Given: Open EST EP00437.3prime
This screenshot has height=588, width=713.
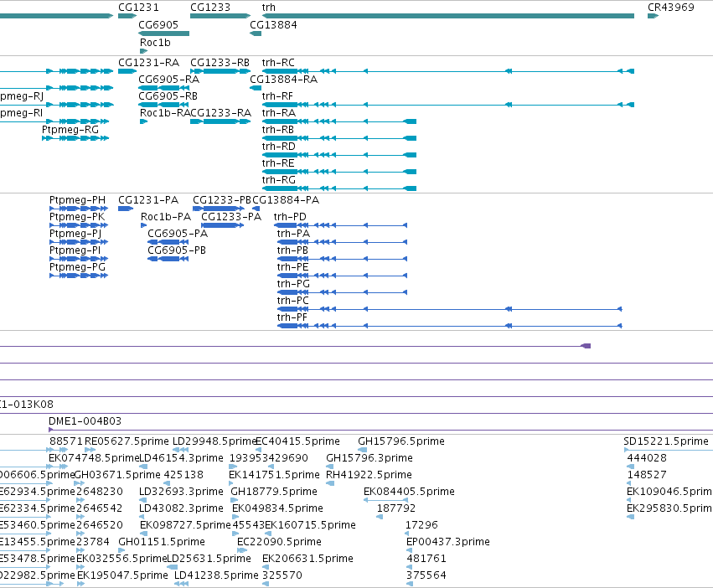Looking at the screenshot, I should (448, 542).
